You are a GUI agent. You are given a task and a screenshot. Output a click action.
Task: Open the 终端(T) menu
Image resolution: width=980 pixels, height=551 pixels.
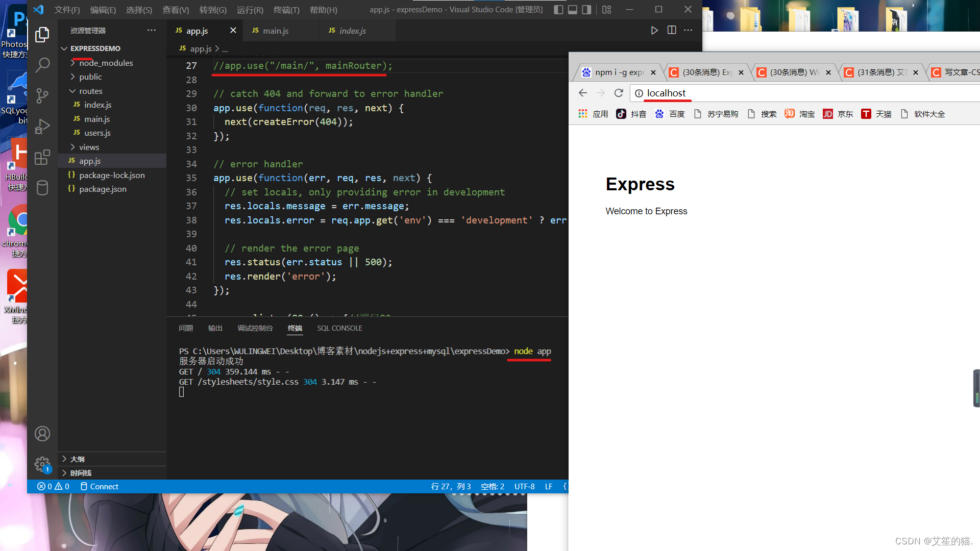click(286, 10)
